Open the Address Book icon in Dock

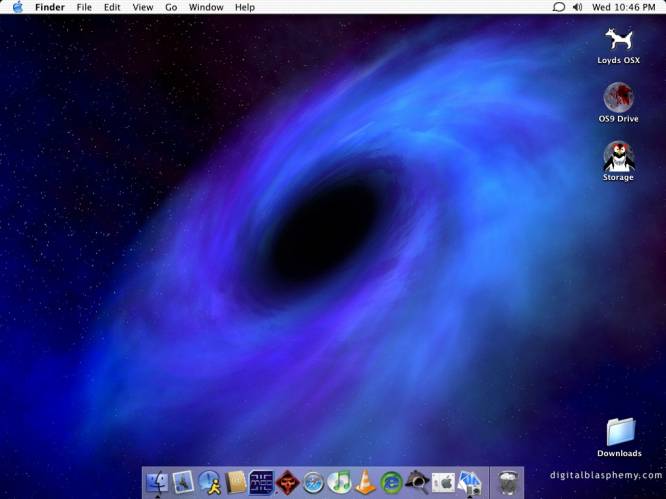(236, 482)
